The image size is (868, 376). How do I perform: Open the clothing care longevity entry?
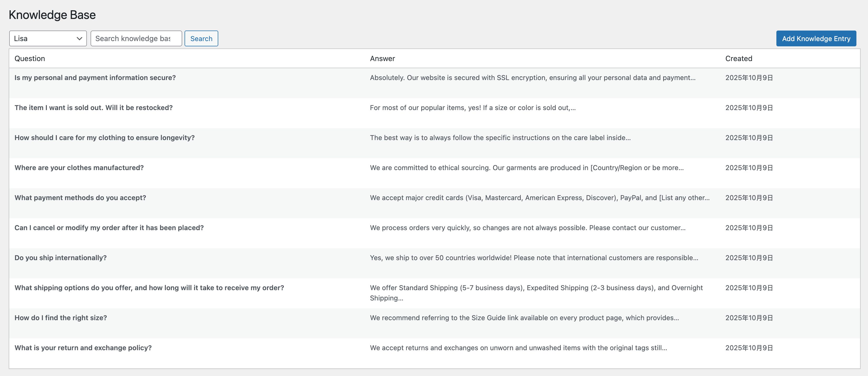[105, 137]
